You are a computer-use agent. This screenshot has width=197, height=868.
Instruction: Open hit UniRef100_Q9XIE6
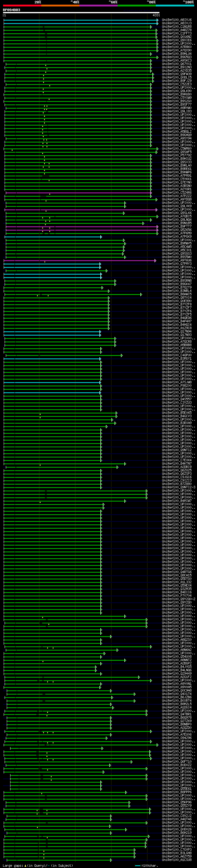pos(177,40)
